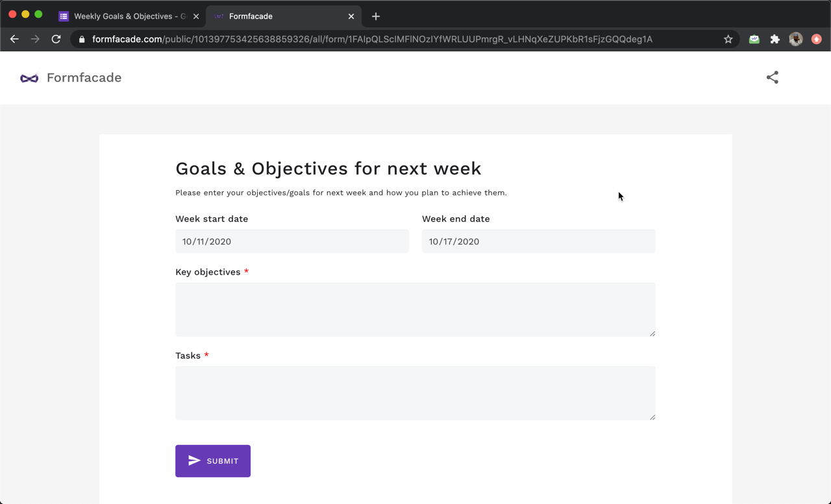Submit the form with SUBMIT button
The width and height of the screenshot is (831, 504).
[213, 461]
